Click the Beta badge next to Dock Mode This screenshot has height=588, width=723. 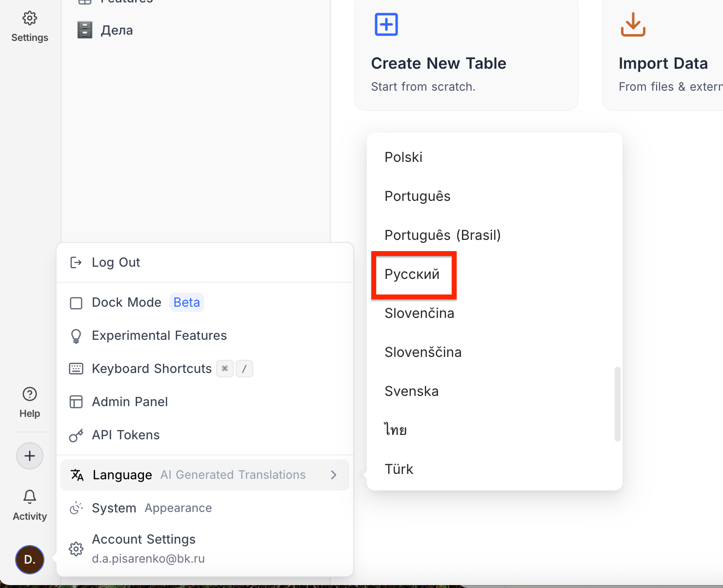(x=187, y=302)
